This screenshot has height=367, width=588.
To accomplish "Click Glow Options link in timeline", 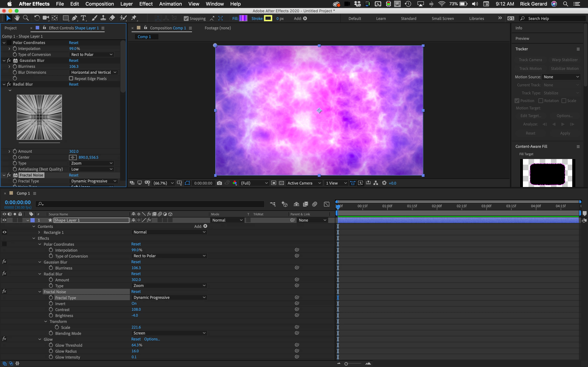I will 152,339.
